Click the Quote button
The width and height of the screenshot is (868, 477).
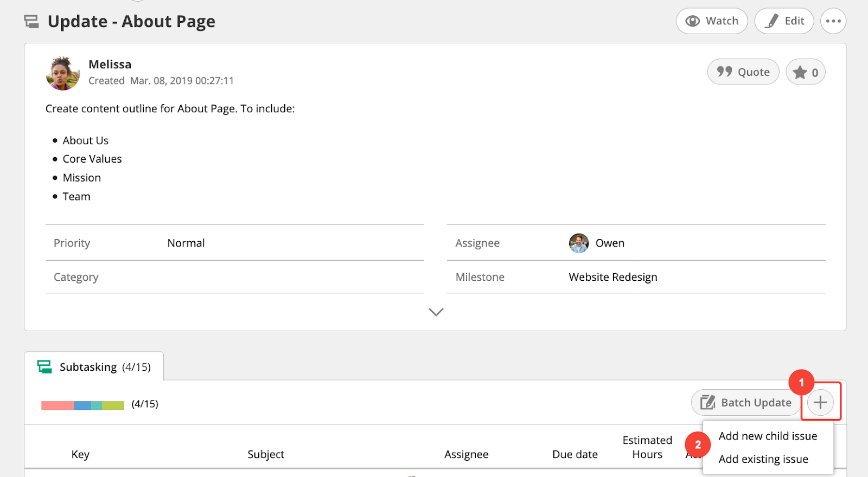pos(743,72)
